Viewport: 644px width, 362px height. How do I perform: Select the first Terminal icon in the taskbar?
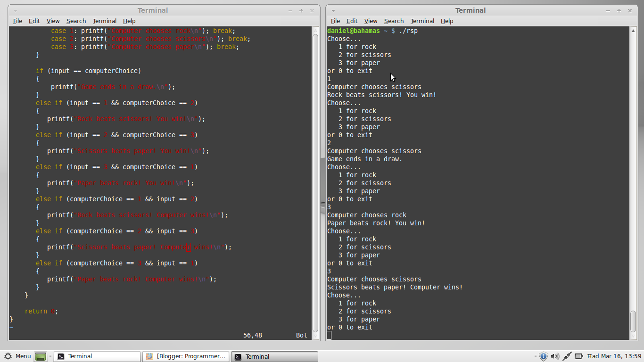click(60, 356)
